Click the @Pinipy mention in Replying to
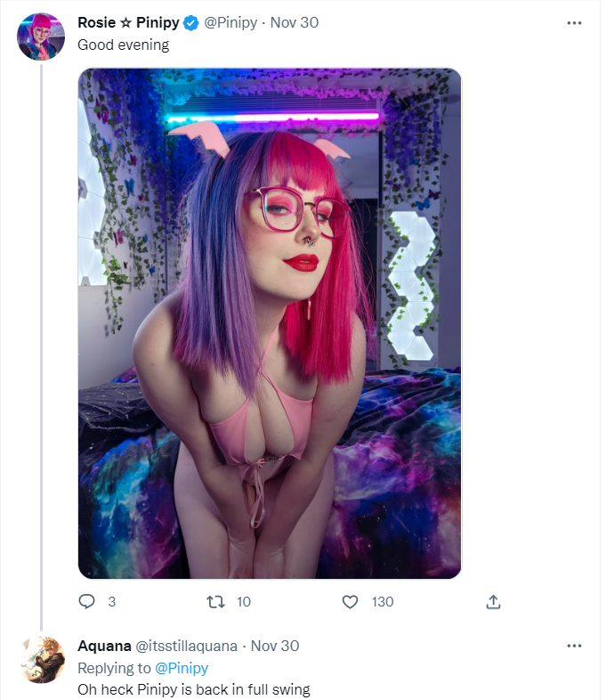The height and width of the screenshot is (700, 606). (182, 668)
